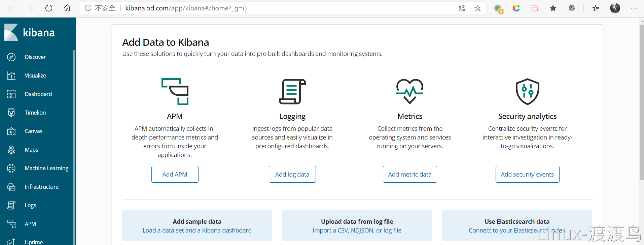The height and width of the screenshot is (245, 644).
Task: Open Uptime icon in sidebar
Action: click(x=11, y=242)
